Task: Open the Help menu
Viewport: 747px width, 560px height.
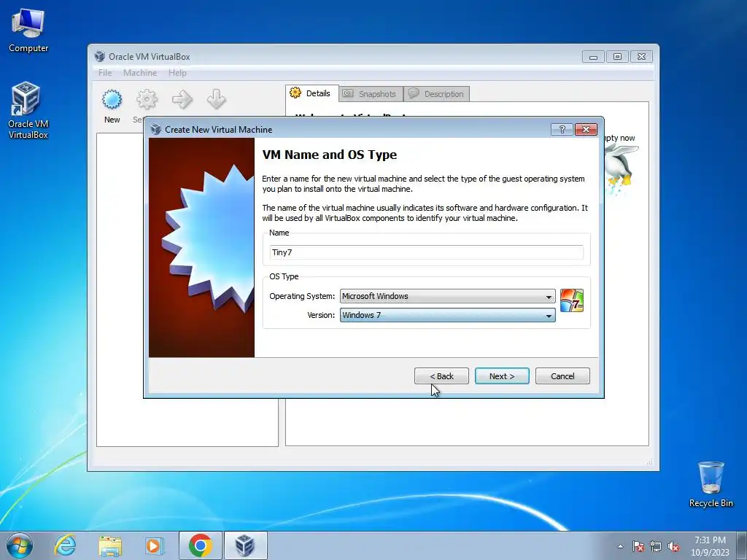Action: click(177, 73)
